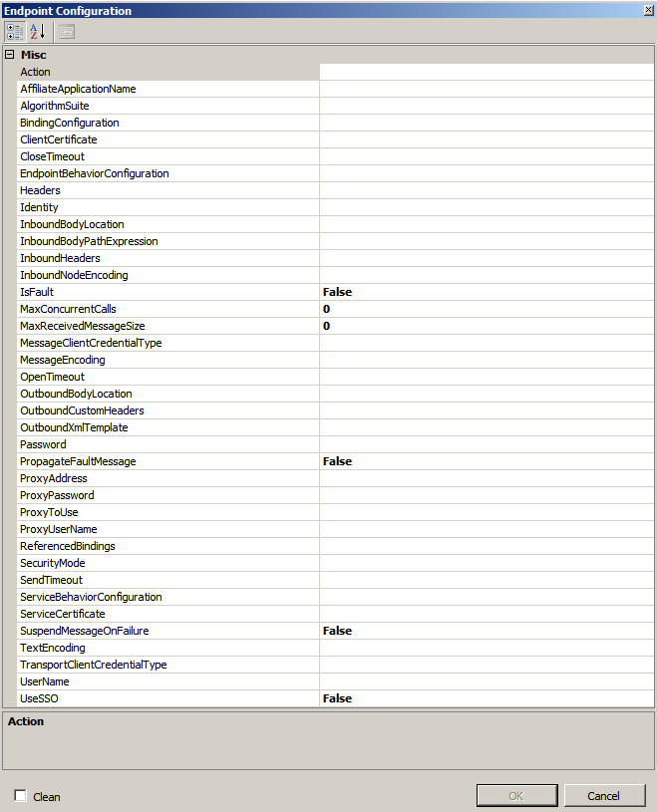The width and height of the screenshot is (657, 812).
Task: Sort properties alphabetically with A-Z icon
Action: [x=38, y=32]
